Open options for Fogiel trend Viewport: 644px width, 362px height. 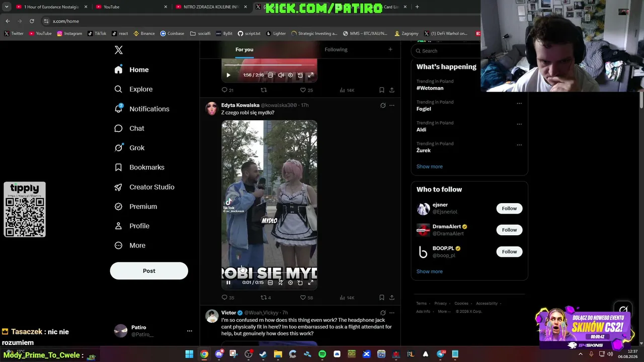[519, 104]
